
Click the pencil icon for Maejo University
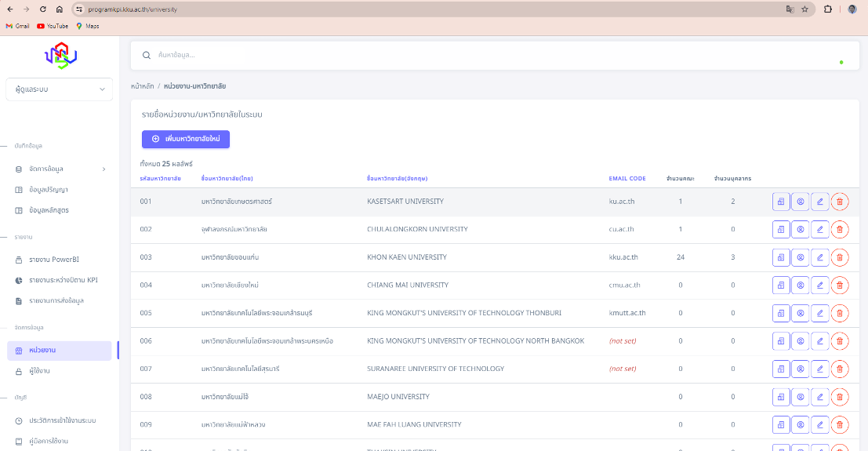pos(819,397)
